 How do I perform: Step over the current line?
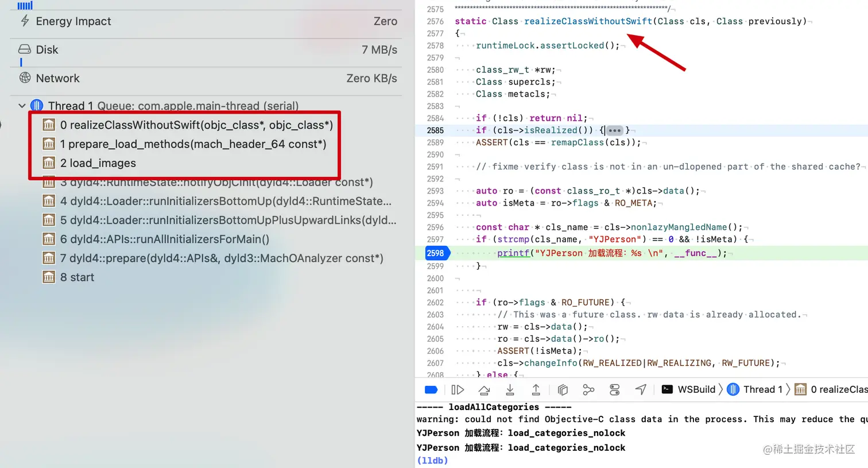[x=484, y=389]
